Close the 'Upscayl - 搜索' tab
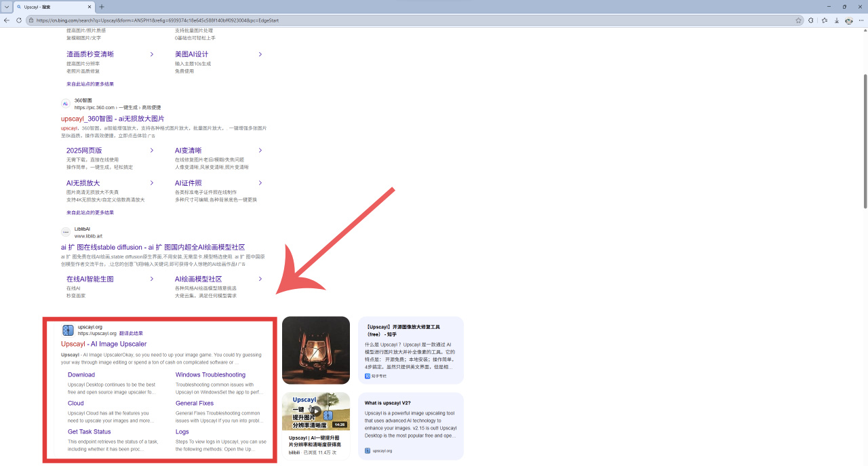This screenshot has height=466, width=868. coord(90,7)
